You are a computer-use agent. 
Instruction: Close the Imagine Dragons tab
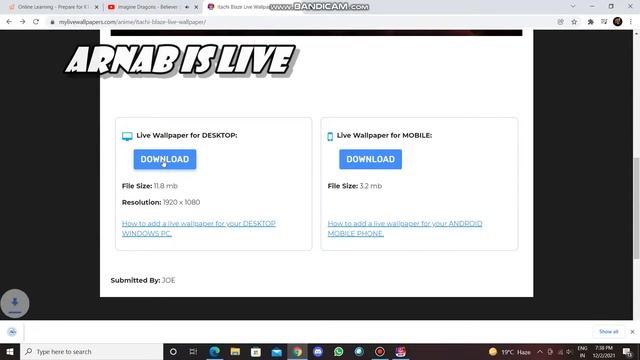point(196,7)
